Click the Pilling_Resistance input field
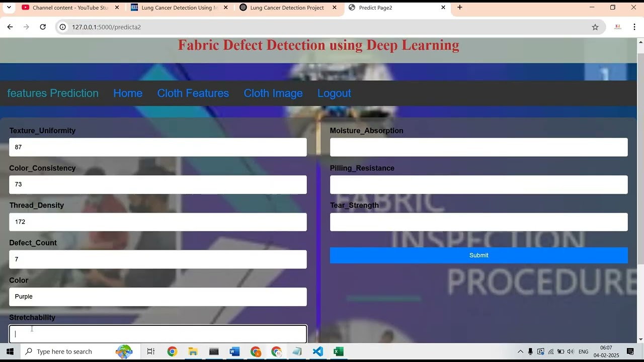Image resolution: width=644 pixels, height=362 pixels. (478, 185)
